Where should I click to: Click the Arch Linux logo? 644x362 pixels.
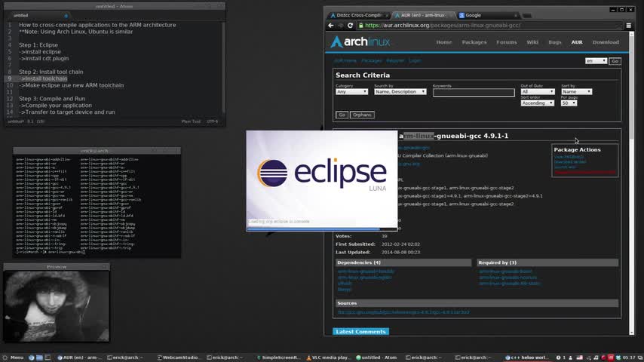point(360,42)
